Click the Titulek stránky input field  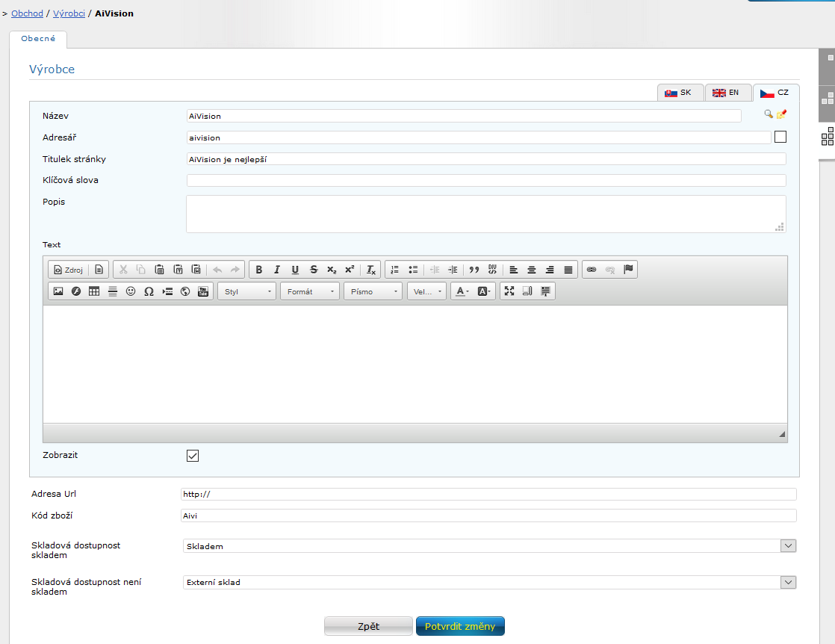click(486, 158)
